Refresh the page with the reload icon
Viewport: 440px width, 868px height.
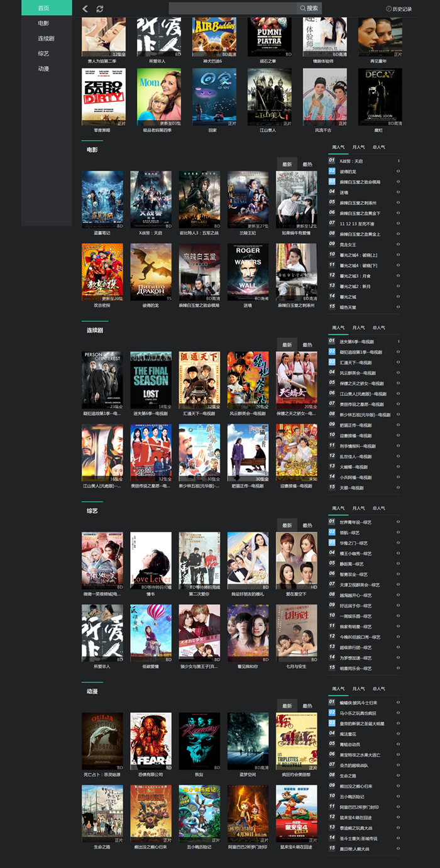(x=100, y=9)
